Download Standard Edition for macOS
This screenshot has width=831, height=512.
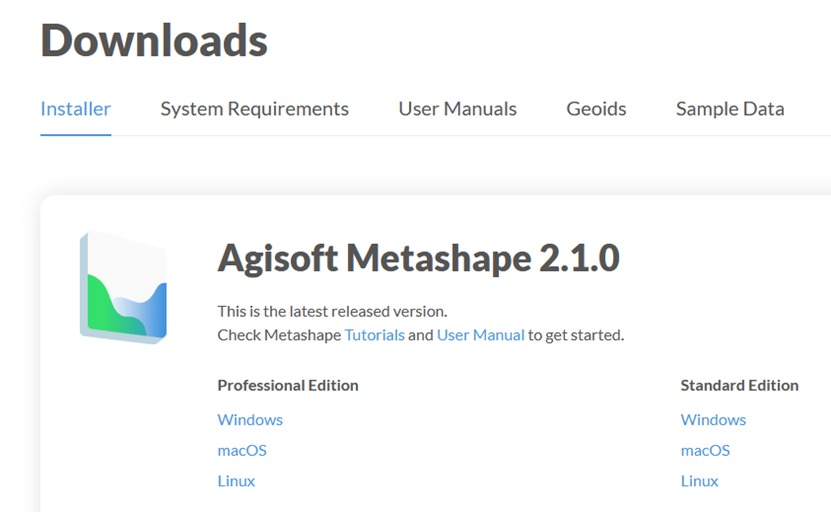705,451
